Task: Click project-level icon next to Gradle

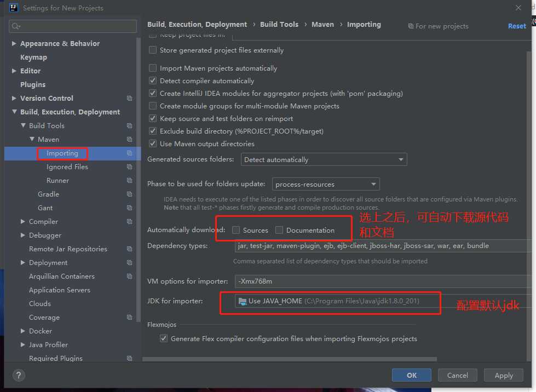Action: (130, 194)
